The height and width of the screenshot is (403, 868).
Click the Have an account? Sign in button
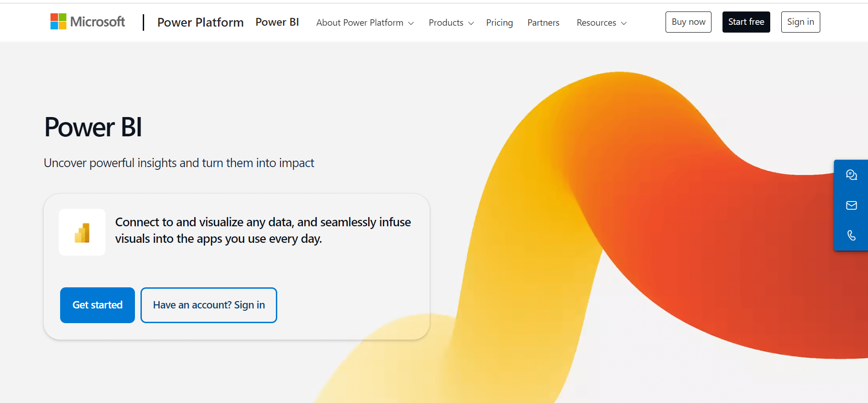tap(208, 305)
